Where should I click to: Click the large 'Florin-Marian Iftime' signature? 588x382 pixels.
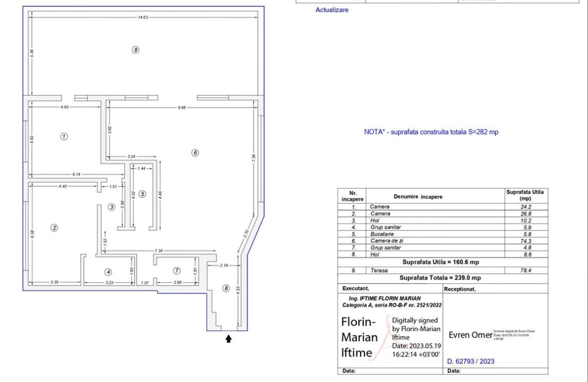tap(359, 337)
